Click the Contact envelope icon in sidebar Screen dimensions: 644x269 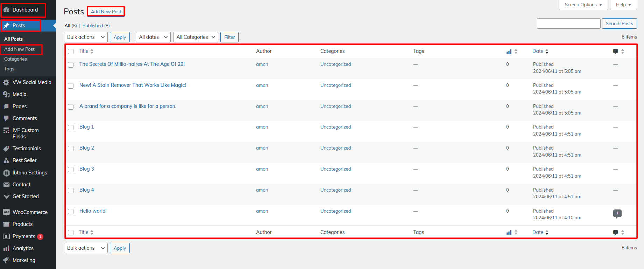[6, 185]
